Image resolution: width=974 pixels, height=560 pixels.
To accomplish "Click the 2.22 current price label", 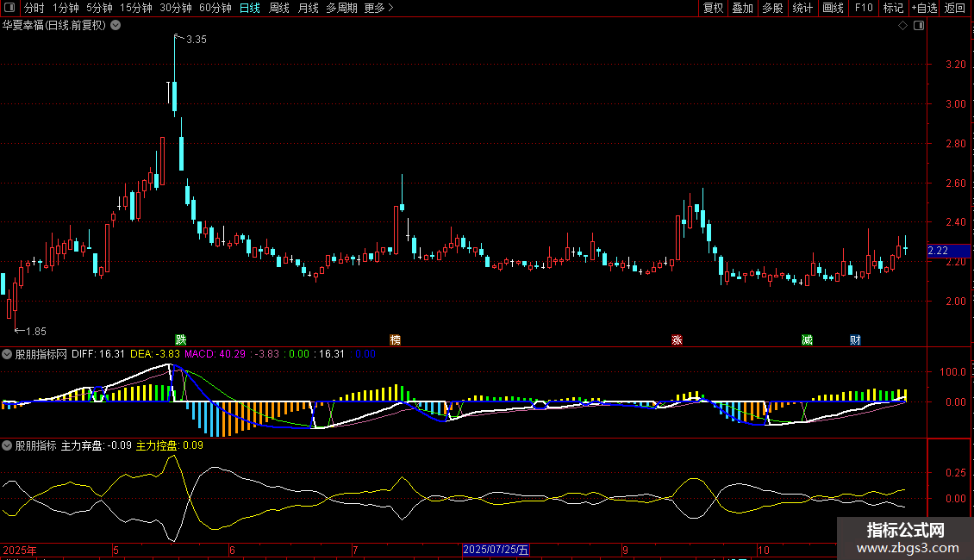I will 938,251.
